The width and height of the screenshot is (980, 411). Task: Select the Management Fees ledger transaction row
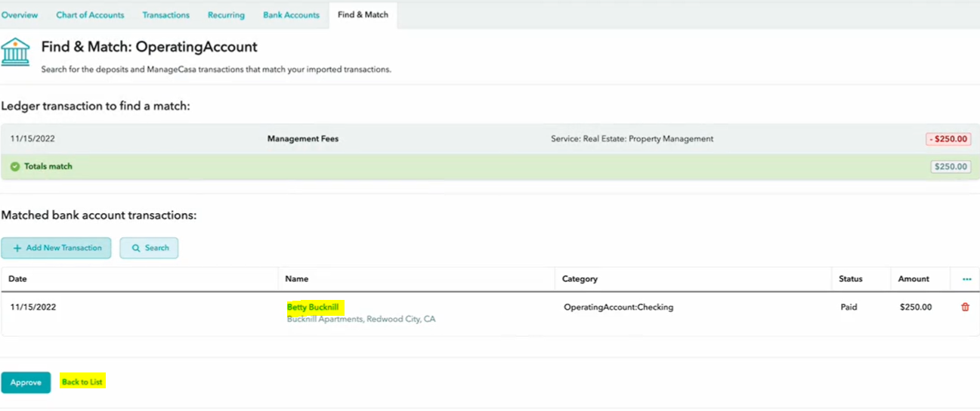303,139
